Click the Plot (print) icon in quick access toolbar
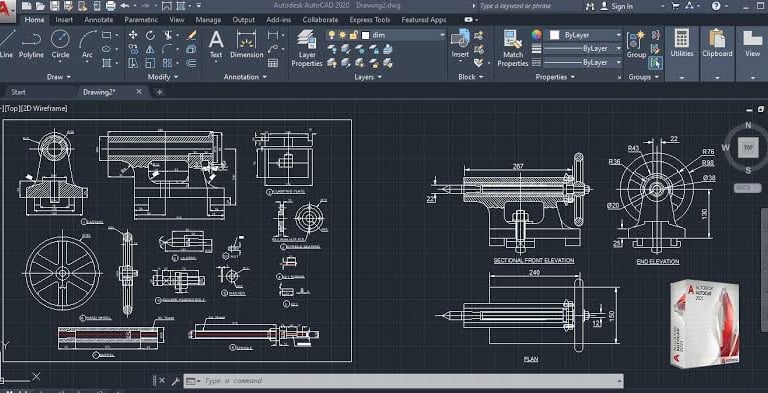The height and width of the screenshot is (393, 768). tap(110, 6)
